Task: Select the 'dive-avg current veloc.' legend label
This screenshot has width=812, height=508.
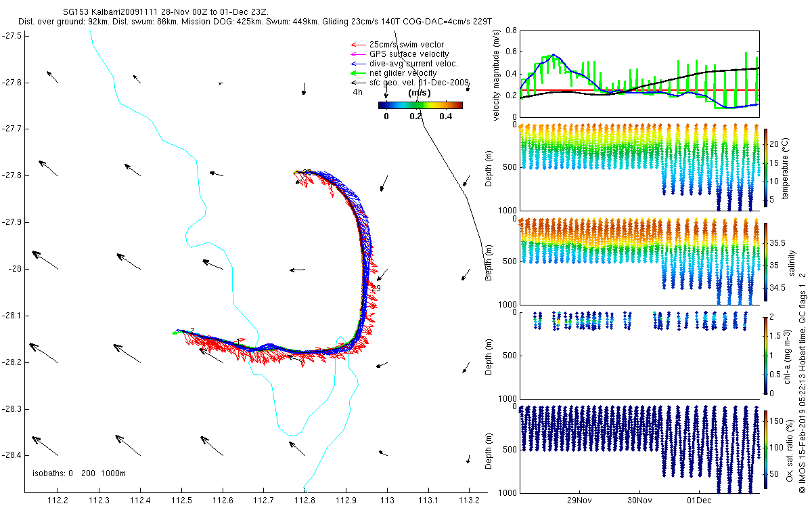Action: point(413,64)
